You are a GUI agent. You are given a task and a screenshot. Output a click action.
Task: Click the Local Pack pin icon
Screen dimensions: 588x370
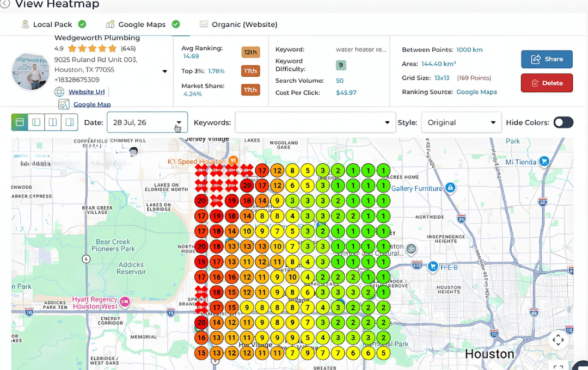coord(25,24)
